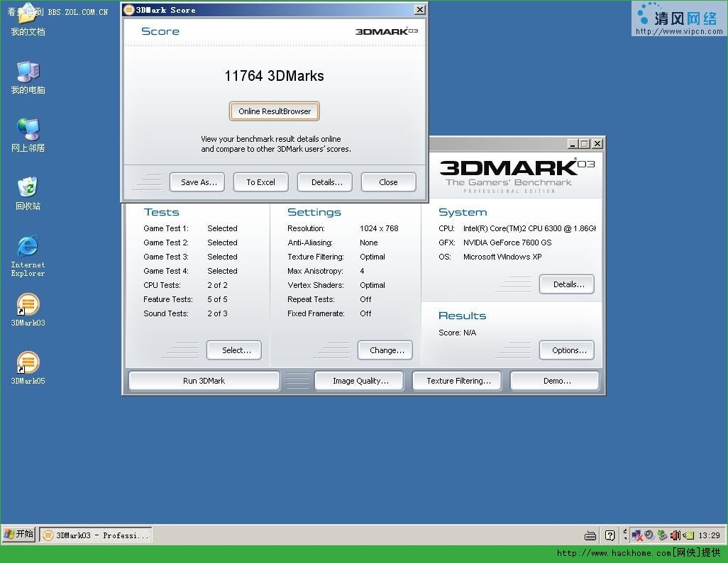The image size is (728, 563).
Task: Click the Resolution value 1024 x 768
Action: coord(379,228)
